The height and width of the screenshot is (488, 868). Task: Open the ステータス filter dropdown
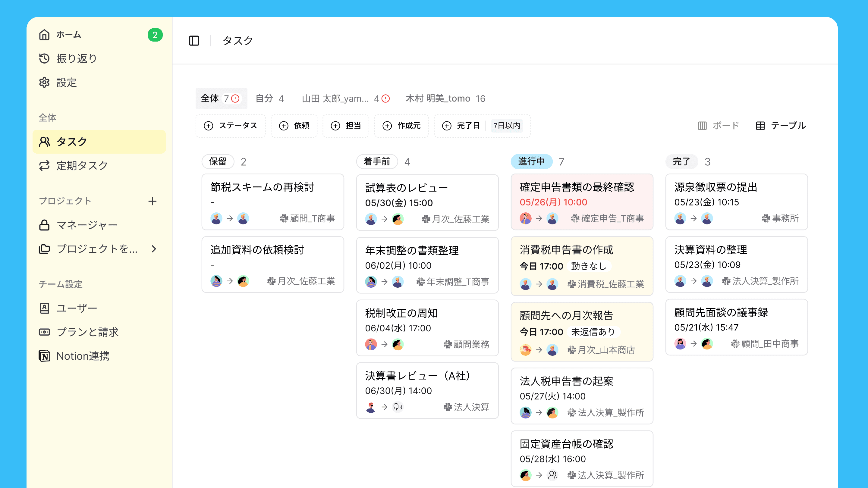[x=231, y=126]
